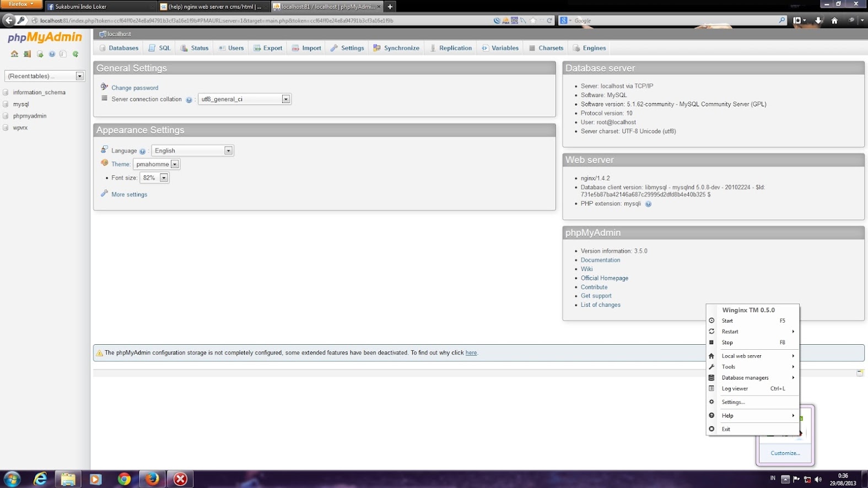Choose Start in the Winginx tray menu

pos(752,321)
